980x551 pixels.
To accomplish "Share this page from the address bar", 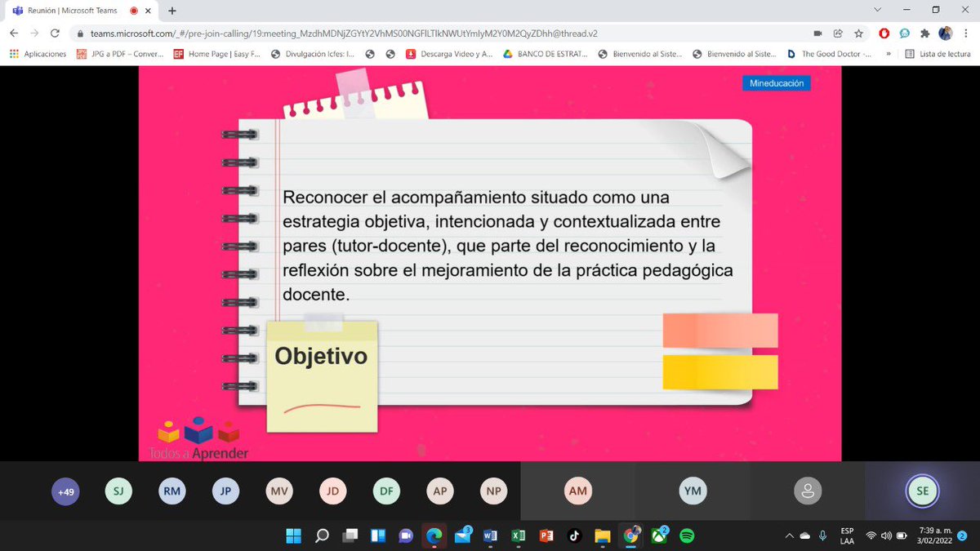I will (x=838, y=33).
